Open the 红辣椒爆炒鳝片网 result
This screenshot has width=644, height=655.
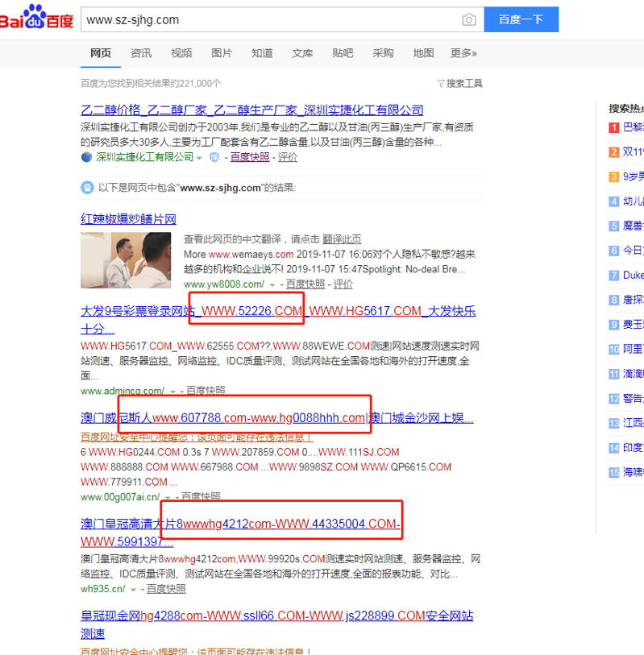tap(128, 219)
